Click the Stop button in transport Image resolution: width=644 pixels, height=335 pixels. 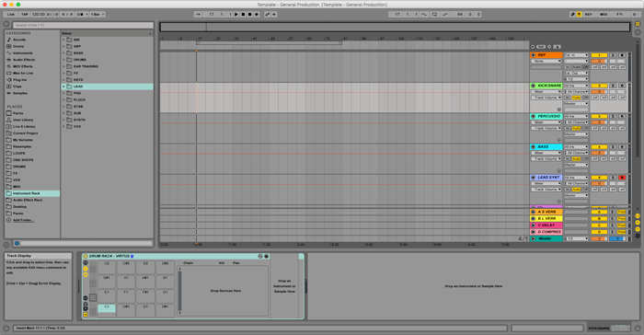[x=243, y=15]
